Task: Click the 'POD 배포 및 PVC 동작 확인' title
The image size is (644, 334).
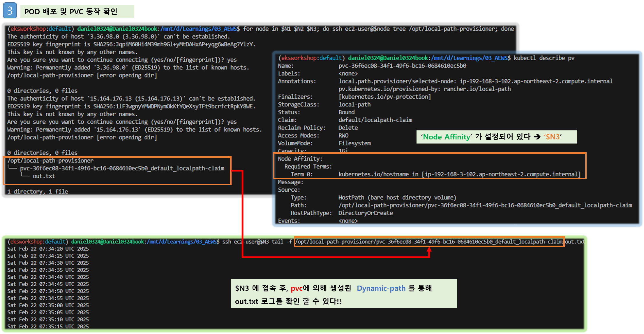Action: click(71, 12)
